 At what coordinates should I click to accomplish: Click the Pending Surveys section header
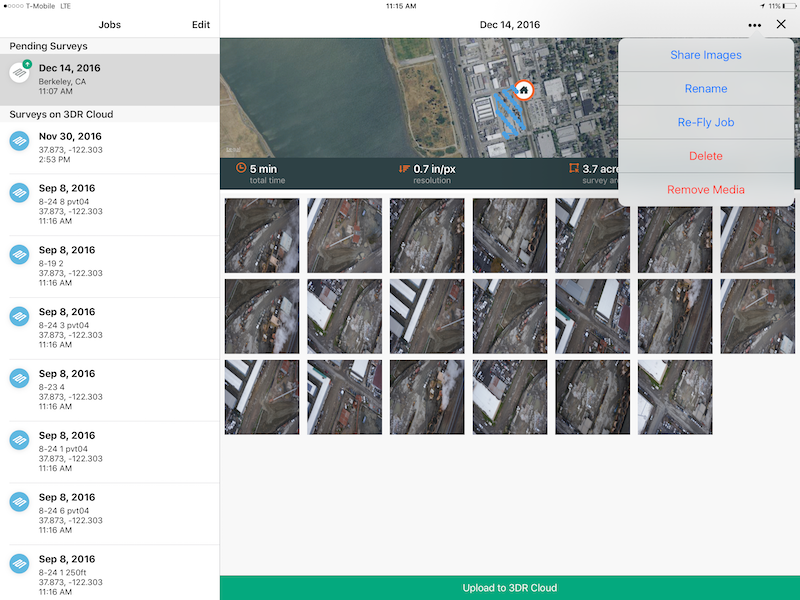click(110, 46)
